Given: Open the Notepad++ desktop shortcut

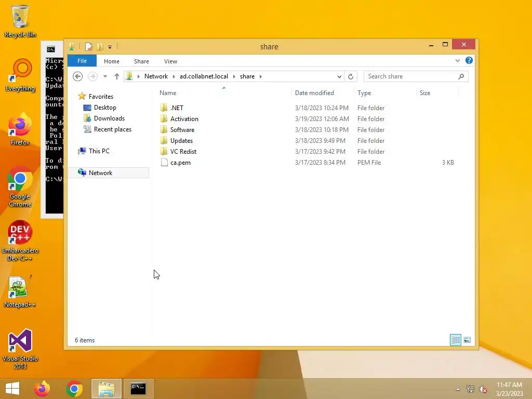Looking at the screenshot, I should coord(20,291).
